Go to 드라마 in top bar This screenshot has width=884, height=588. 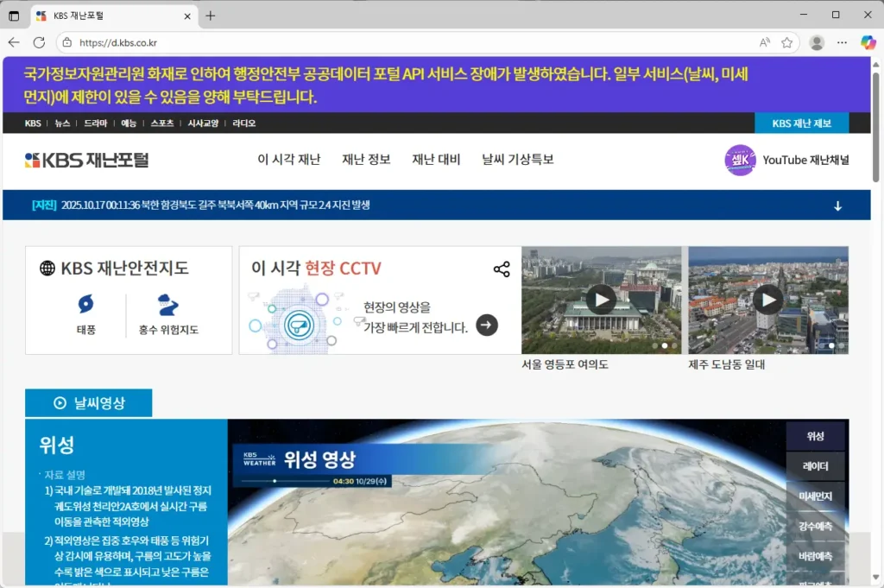pyautogui.click(x=95, y=123)
